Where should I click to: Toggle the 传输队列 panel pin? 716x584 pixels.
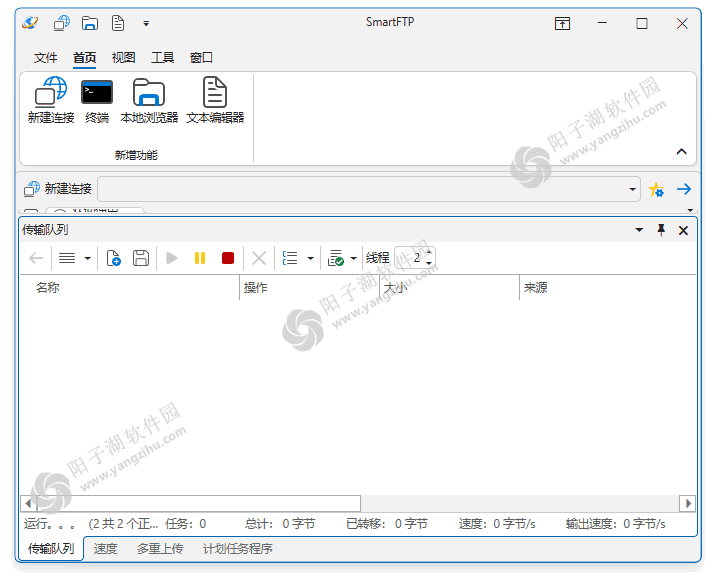661,230
